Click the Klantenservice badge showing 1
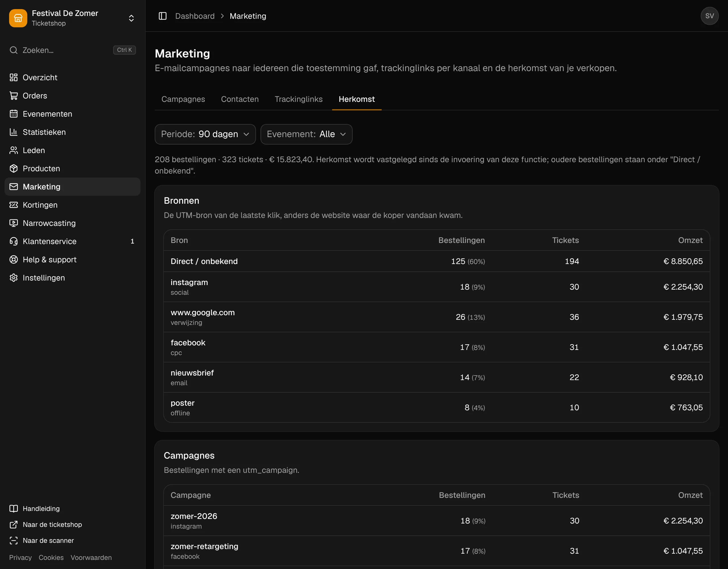 coord(132,241)
